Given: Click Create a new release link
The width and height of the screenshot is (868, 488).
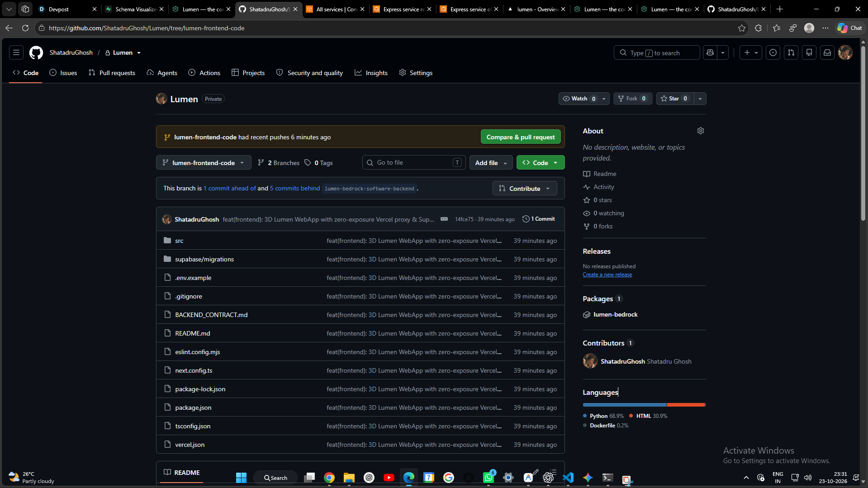Looking at the screenshot, I should [607, 275].
